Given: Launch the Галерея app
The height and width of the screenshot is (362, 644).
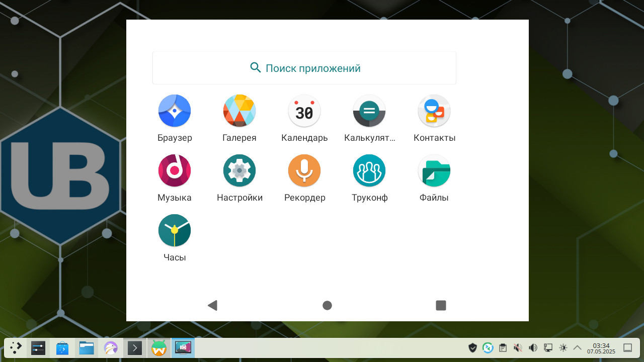Looking at the screenshot, I should tap(239, 111).
